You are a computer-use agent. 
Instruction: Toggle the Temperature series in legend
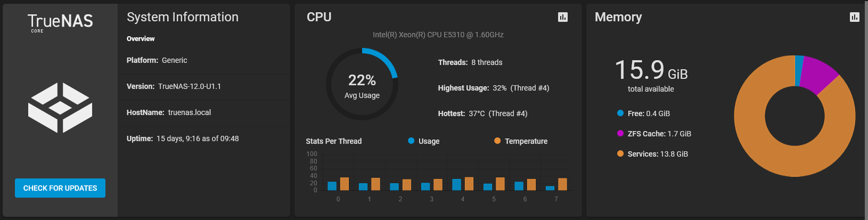[521, 141]
